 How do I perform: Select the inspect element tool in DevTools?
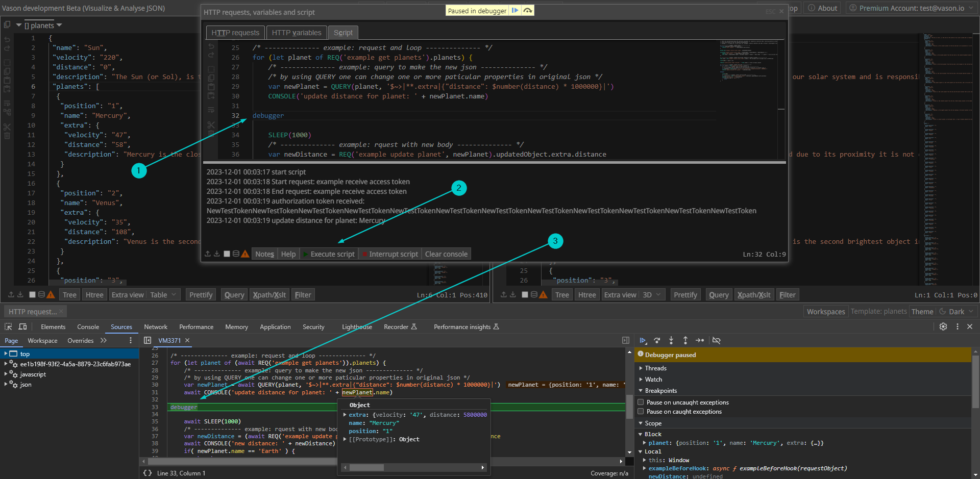(x=8, y=326)
